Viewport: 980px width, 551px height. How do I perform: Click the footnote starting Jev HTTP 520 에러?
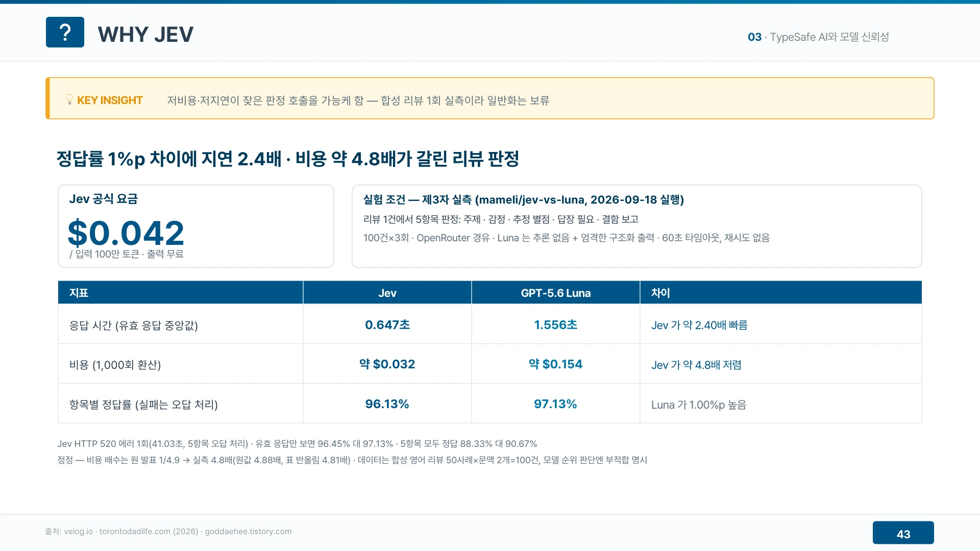point(297,444)
